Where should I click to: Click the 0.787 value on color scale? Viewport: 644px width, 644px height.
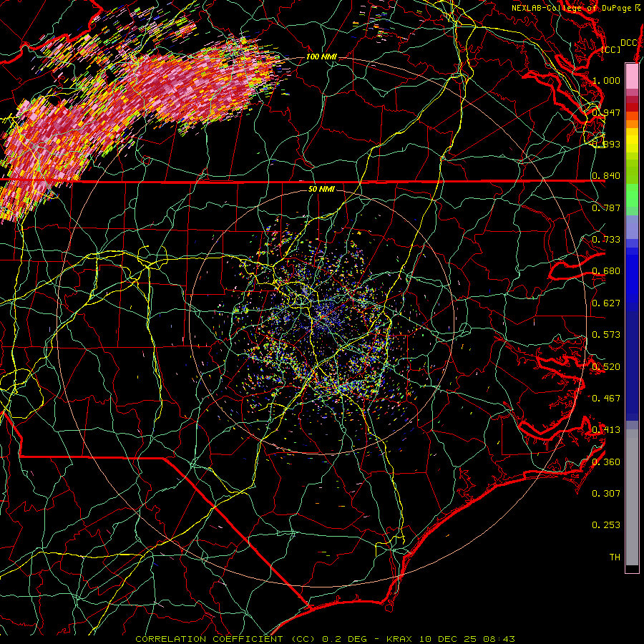606,208
